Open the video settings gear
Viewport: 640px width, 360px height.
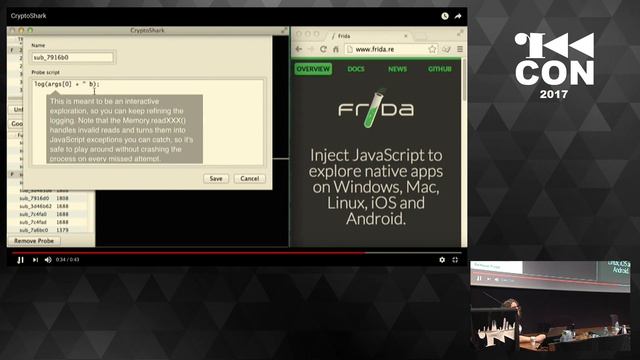pos(442,260)
